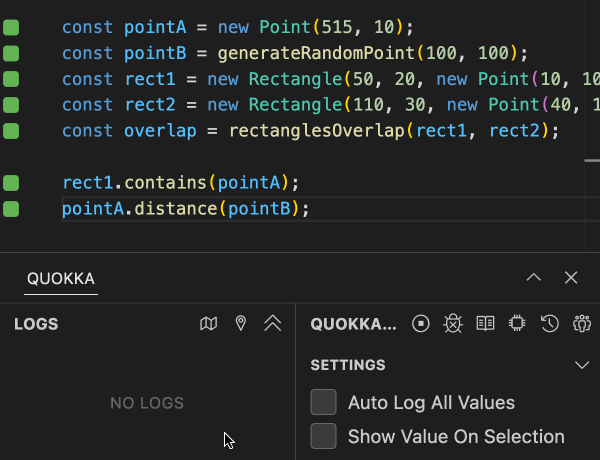Click the stop recording circle icon
The height and width of the screenshot is (460, 600).
coord(421,324)
